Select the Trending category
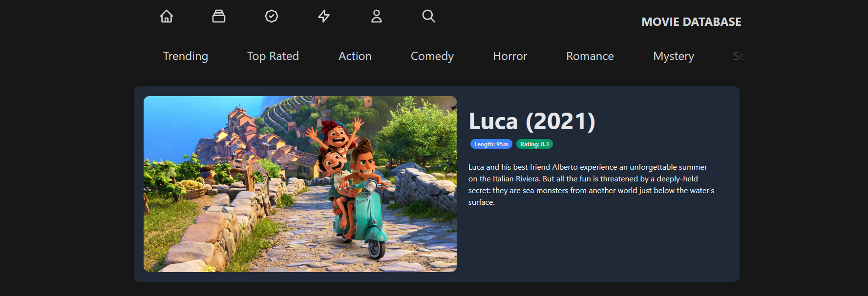Image resolution: width=868 pixels, height=296 pixels. (186, 57)
